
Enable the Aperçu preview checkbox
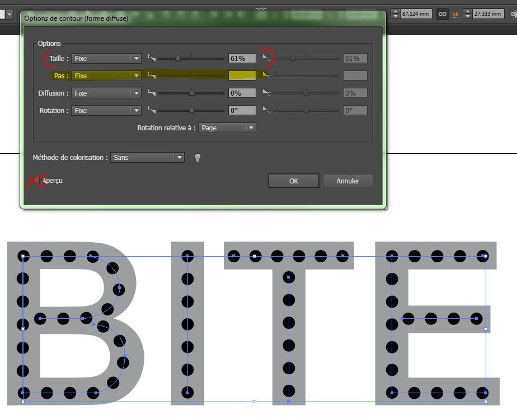(37, 181)
